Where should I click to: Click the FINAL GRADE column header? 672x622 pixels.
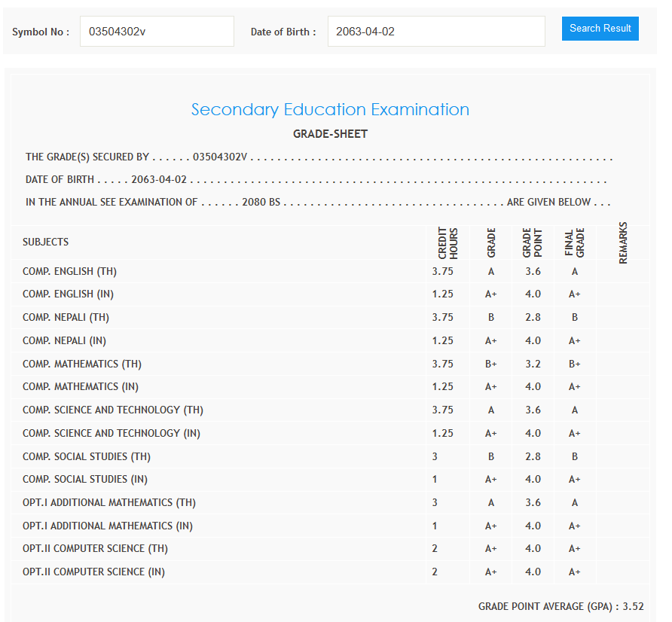tap(574, 243)
